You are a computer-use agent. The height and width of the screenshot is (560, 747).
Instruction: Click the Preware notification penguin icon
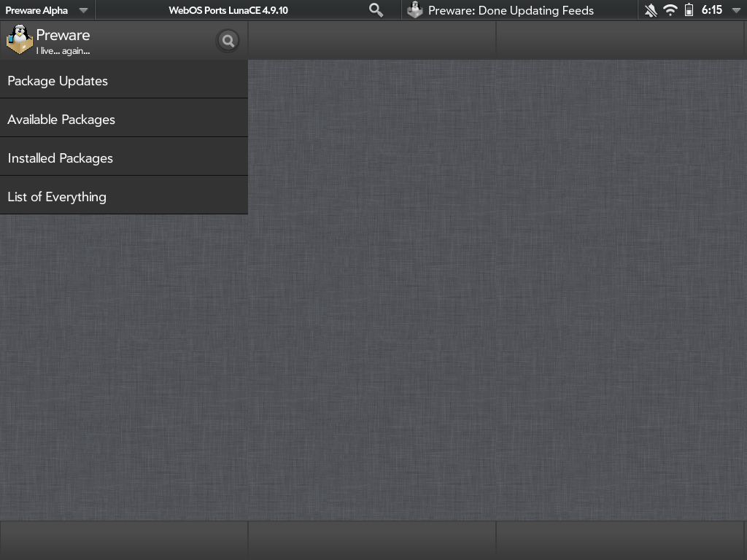click(x=415, y=10)
